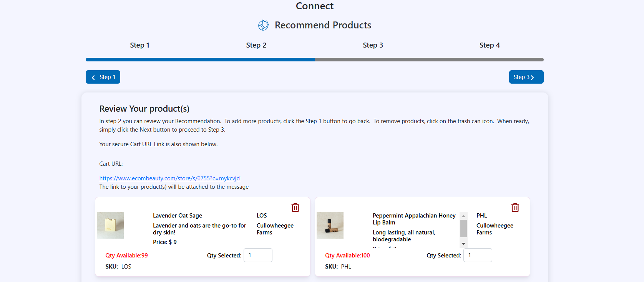Click scroll-up arrow in lip balm description
Viewport: 644px width, 282px height.
463,216
